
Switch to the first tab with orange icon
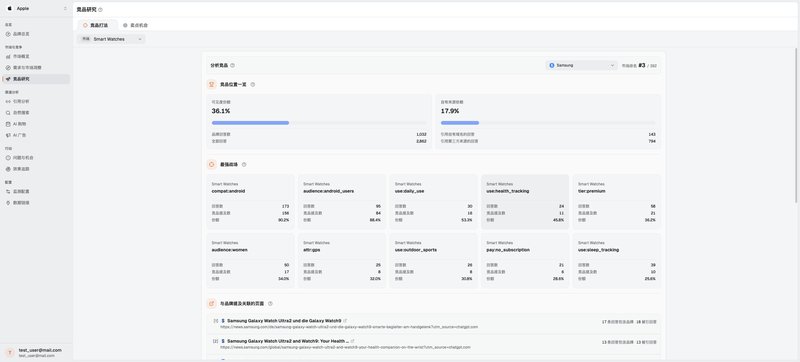(96, 25)
